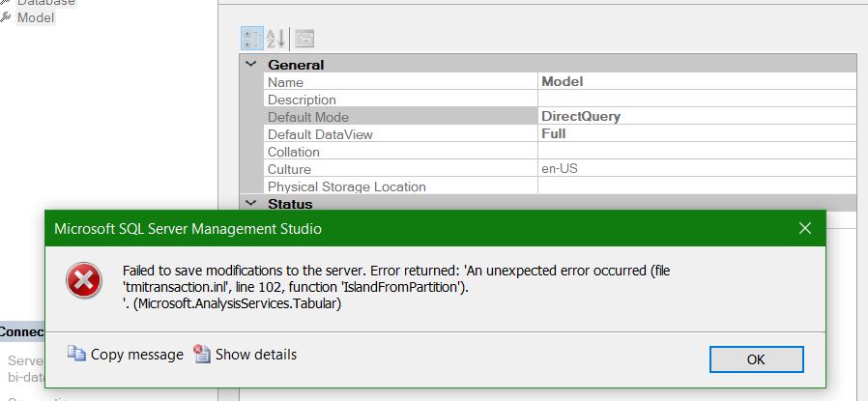Click OK to dismiss the error dialog

click(756, 359)
